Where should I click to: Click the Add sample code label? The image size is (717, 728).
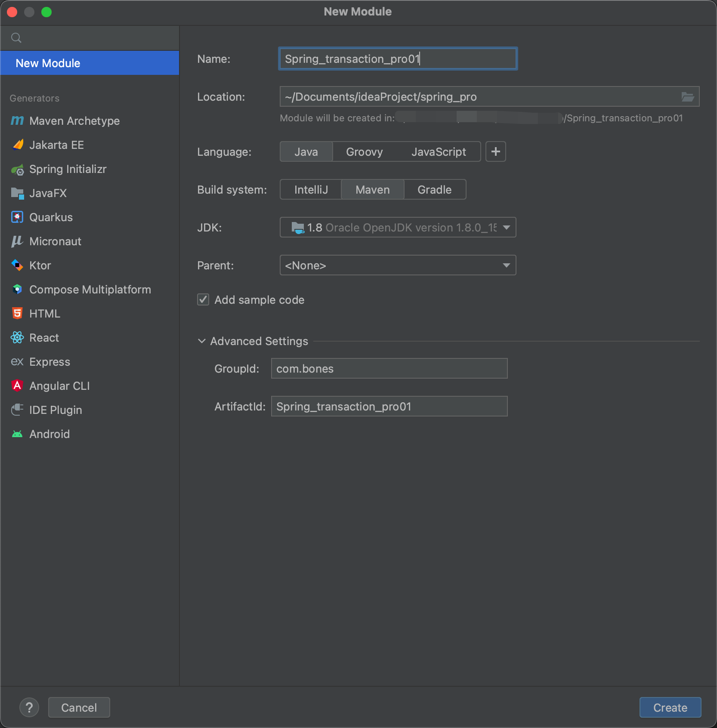click(x=260, y=300)
